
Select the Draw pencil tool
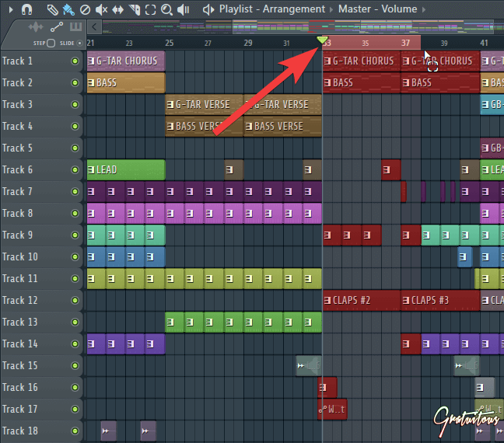52,10
